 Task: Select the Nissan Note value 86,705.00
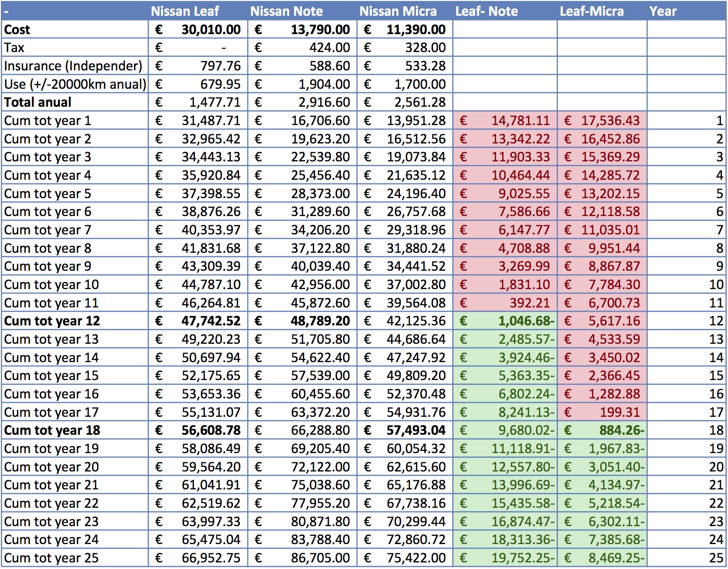click(x=320, y=559)
